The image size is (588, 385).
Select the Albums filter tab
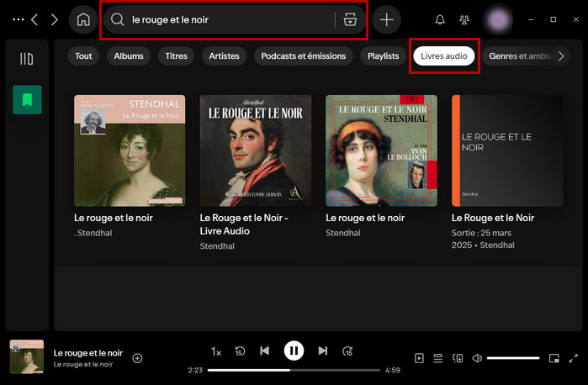(x=129, y=56)
